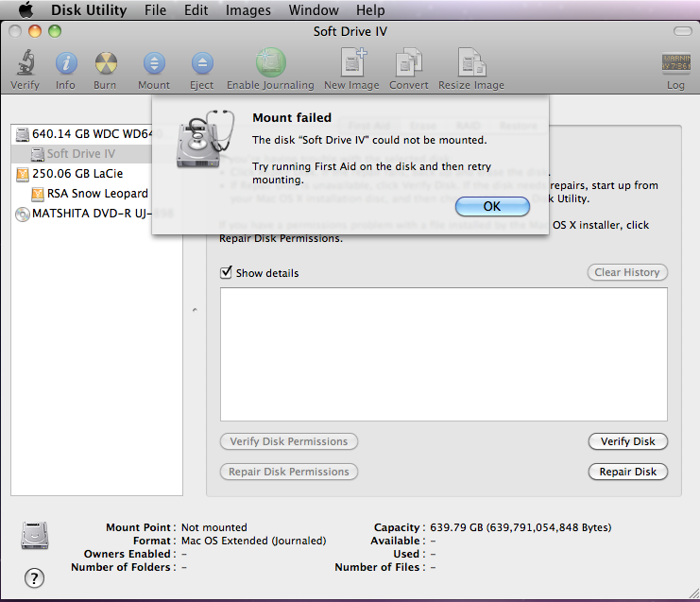Open the Info toolbar icon
Screen dimensions: 700x602
65,63
